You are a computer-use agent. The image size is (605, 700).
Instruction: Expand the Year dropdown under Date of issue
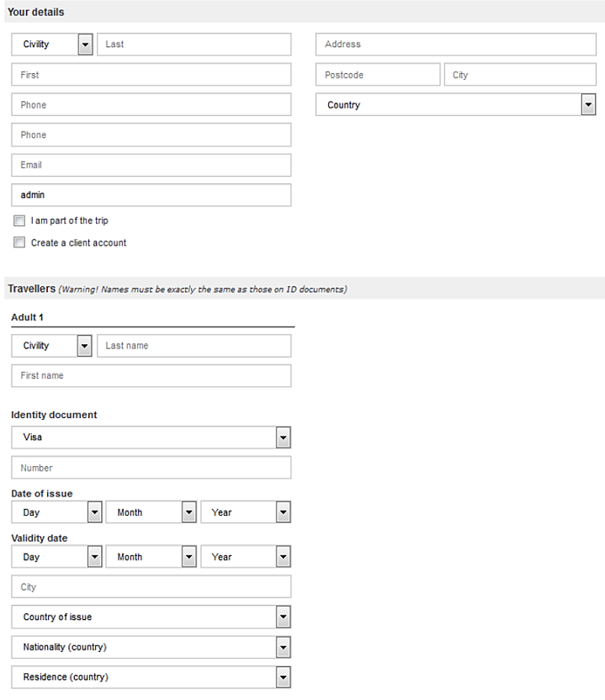pos(246,512)
